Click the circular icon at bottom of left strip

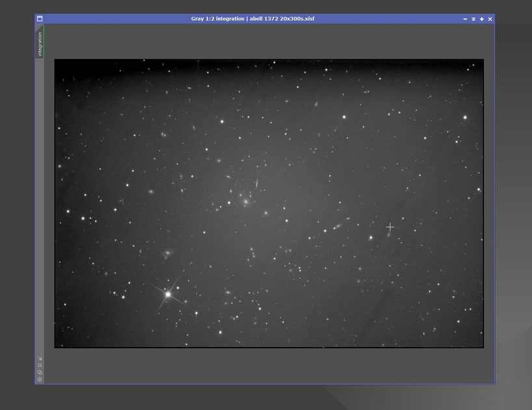pyautogui.click(x=40, y=379)
